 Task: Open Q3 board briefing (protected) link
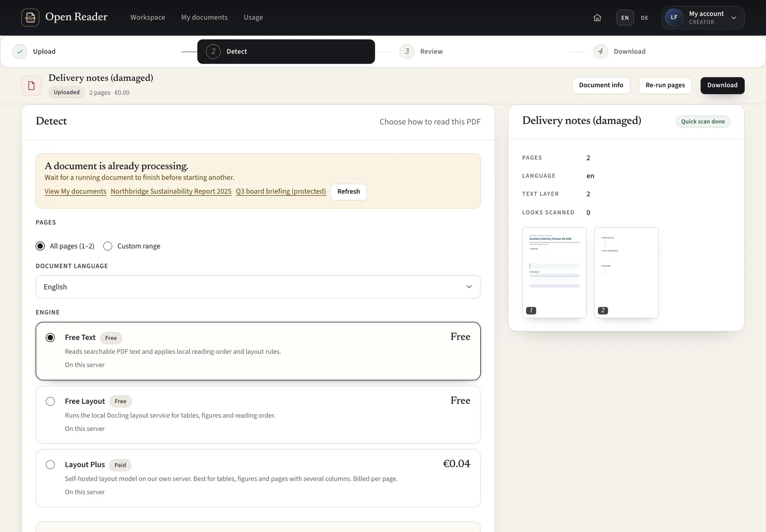[281, 191]
